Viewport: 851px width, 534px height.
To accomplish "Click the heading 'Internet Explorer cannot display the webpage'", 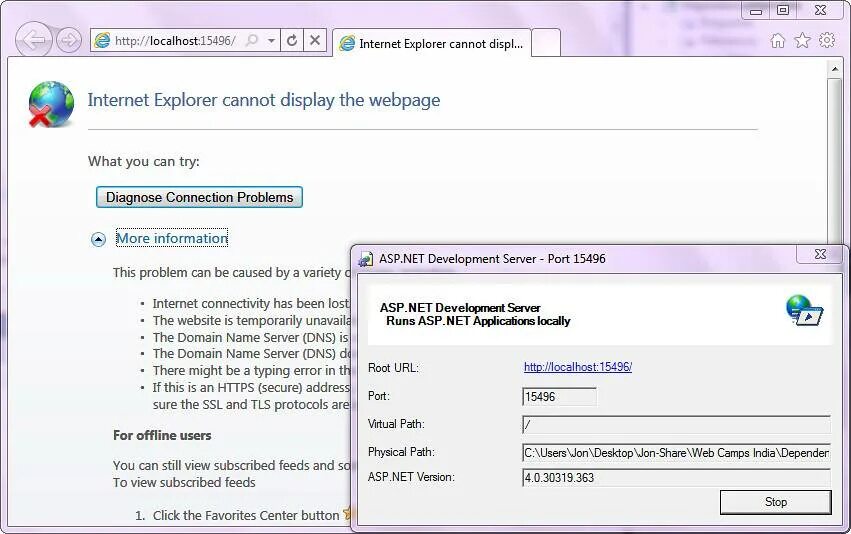I will pyautogui.click(x=264, y=100).
